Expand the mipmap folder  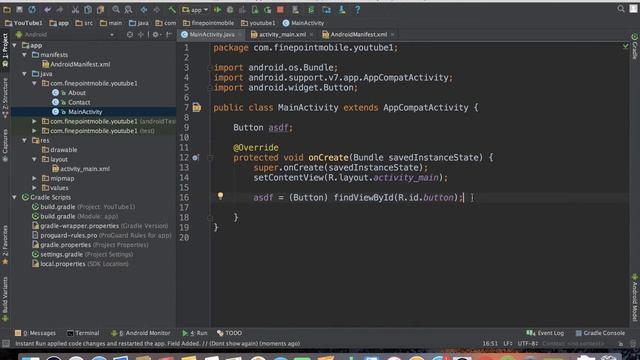click(x=34, y=178)
